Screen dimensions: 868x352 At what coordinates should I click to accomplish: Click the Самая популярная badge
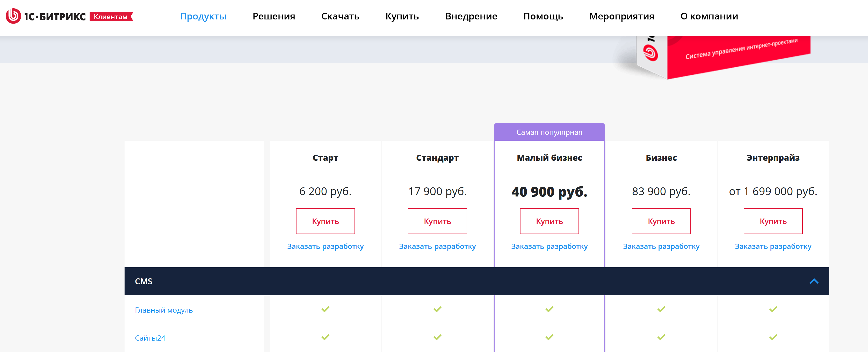point(549,132)
